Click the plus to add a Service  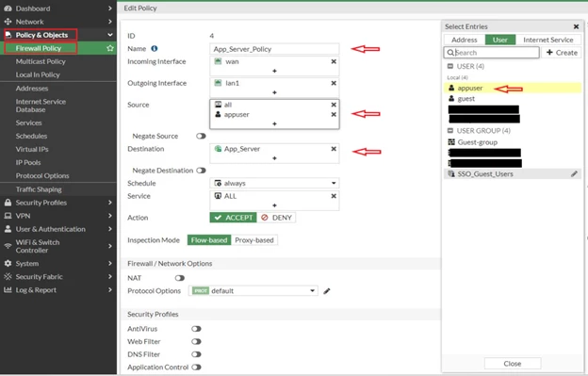274,205
